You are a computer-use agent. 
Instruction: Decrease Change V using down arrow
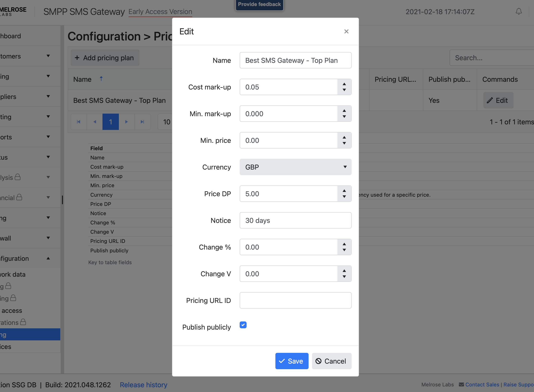344,277
